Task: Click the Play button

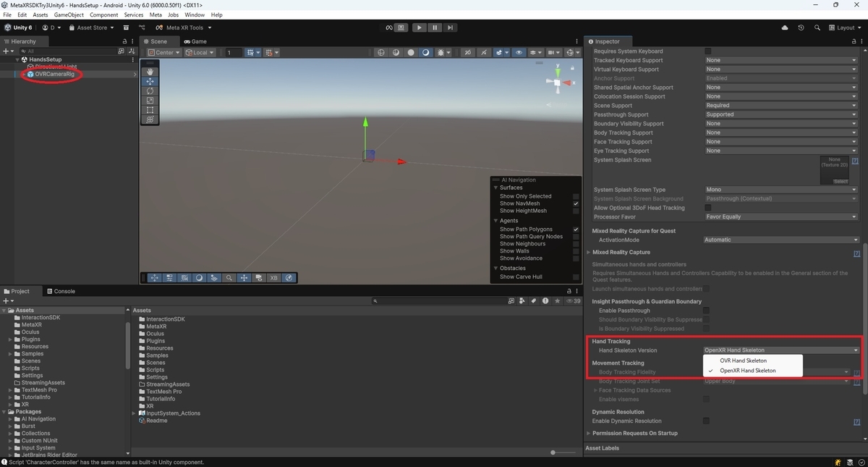Action: [x=420, y=28]
